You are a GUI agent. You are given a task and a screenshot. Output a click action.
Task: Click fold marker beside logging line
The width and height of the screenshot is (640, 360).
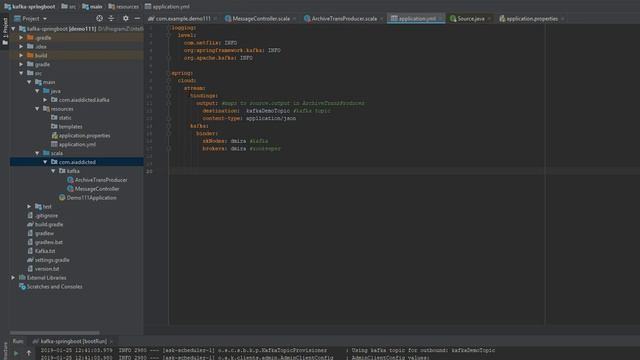click(x=168, y=28)
